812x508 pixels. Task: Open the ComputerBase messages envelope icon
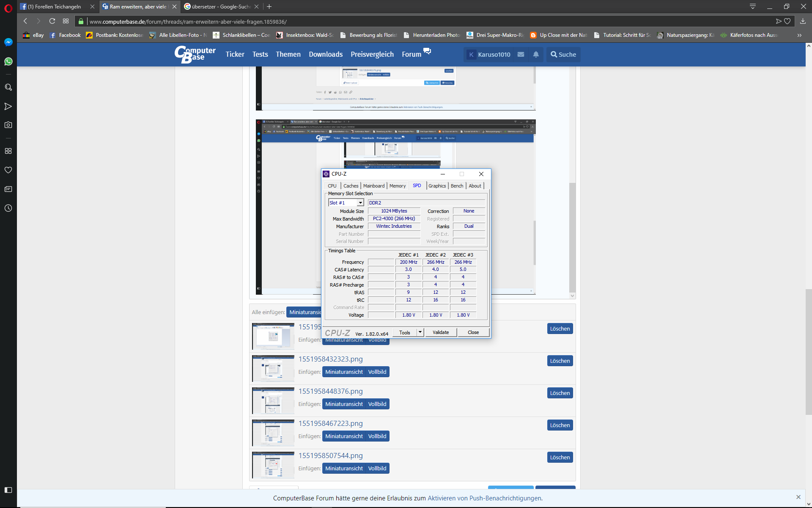pyautogui.click(x=521, y=55)
